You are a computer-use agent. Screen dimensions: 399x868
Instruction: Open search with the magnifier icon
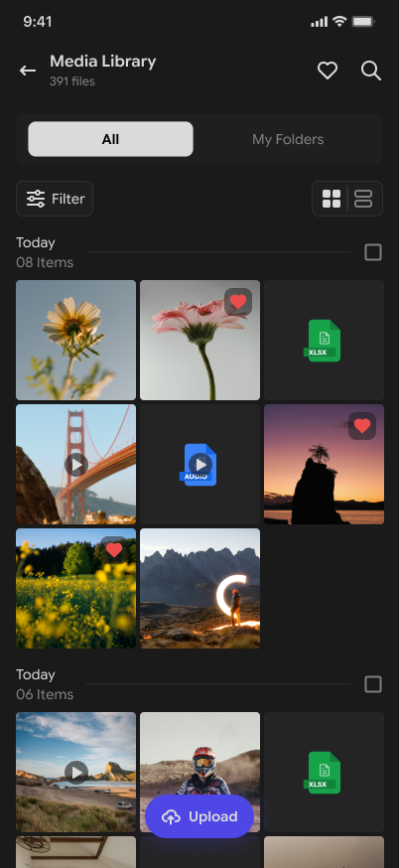click(371, 71)
